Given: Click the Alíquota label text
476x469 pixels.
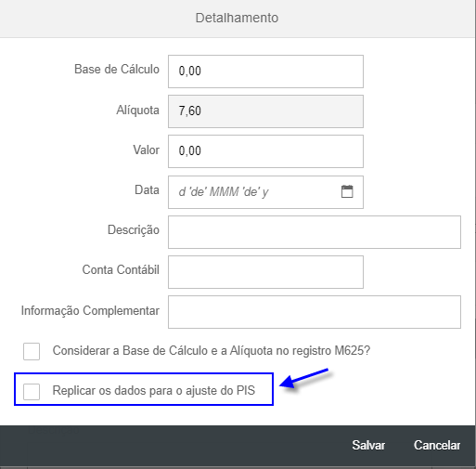Looking at the screenshot, I should click(137, 110).
